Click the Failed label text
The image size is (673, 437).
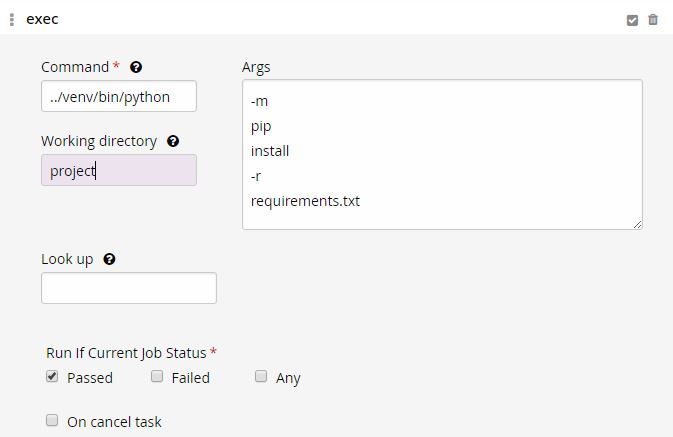[x=191, y=378]
